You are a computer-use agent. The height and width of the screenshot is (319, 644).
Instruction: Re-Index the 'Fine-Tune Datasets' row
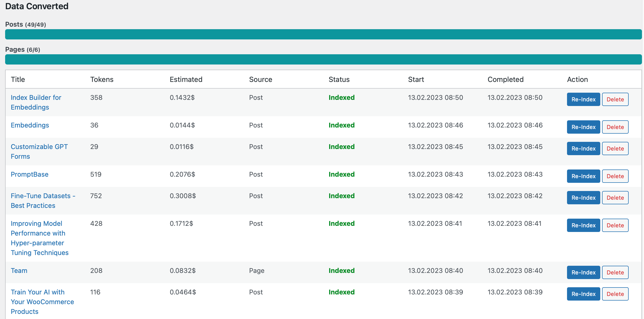click(583, 198)
